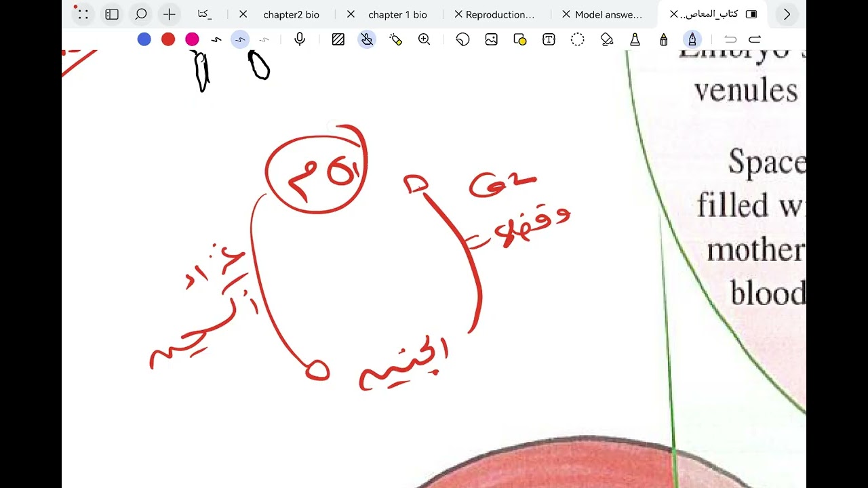Switch to the Reproduction tab
Viewport: 868px width, 488px height.
pyautogui.click(x=500, y=14)
